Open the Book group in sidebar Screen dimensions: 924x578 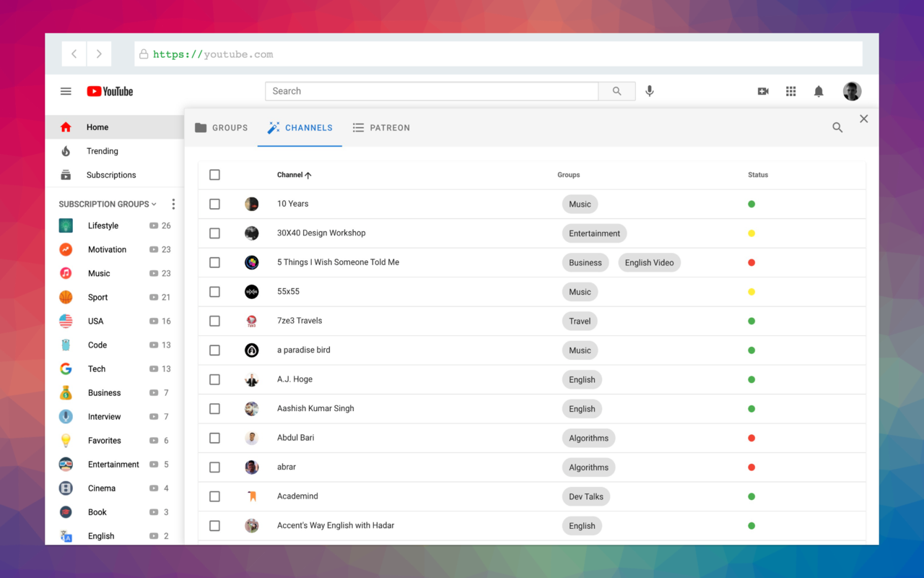[115, 512]
